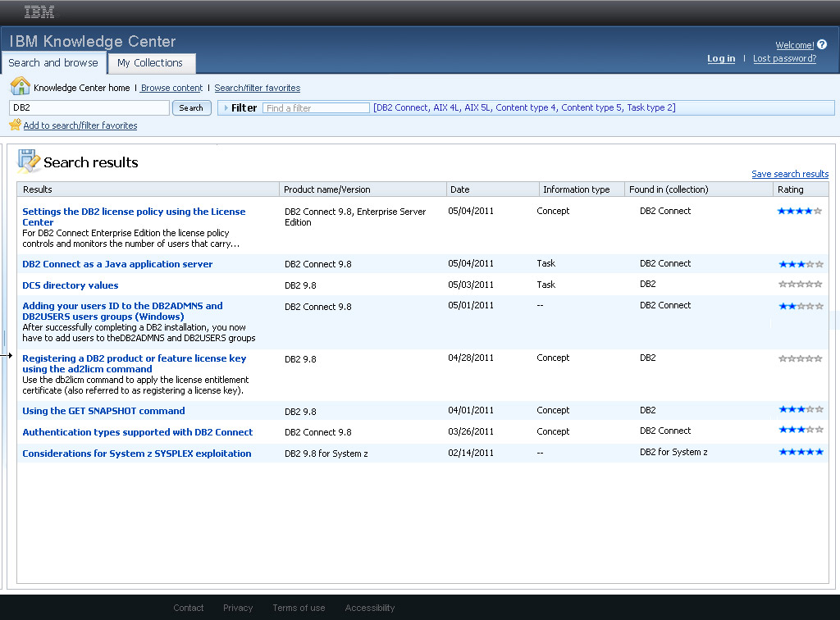Click star rating for DCS directory values
Viewport: 840px width, 620px height.
click(x=801, y=285)
